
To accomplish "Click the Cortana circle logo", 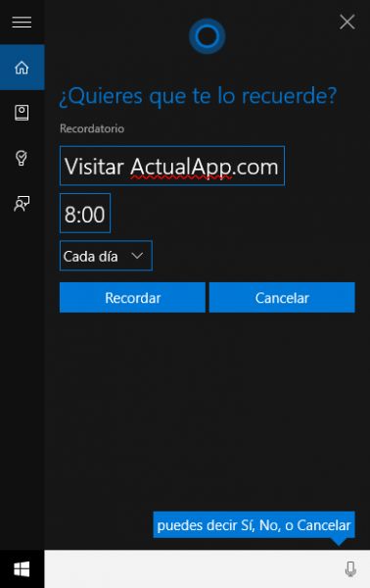I will [x=208, y=36].
